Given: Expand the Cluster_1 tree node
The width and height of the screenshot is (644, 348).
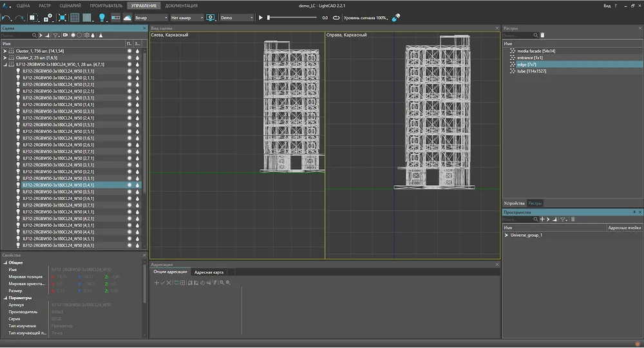Looking at the screenshot, I should [x=5, y=50].
